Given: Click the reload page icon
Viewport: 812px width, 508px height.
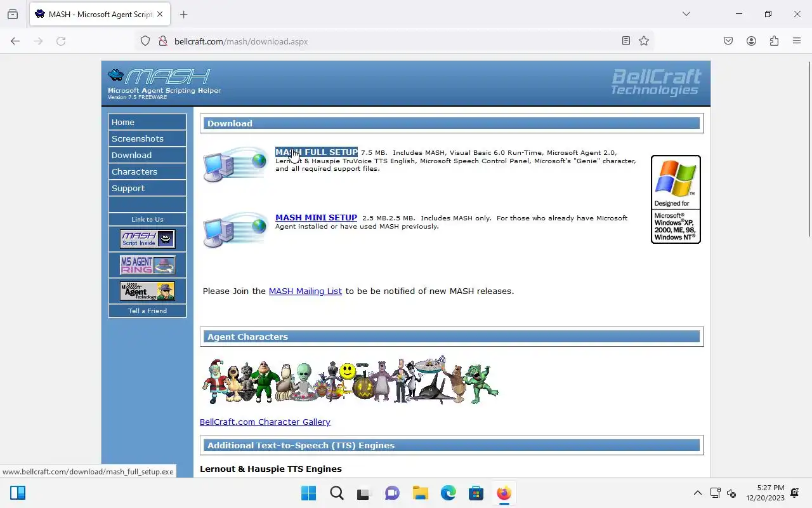Looking at the screenshot, I should pyautogui.click(x=61, y=41).
